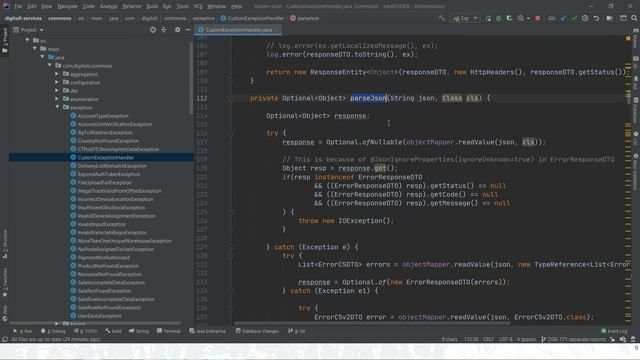Select PaymentNotAuthorized in project tree
The height and width of the screenshot is (360, 640).
[x=103, y=258]
